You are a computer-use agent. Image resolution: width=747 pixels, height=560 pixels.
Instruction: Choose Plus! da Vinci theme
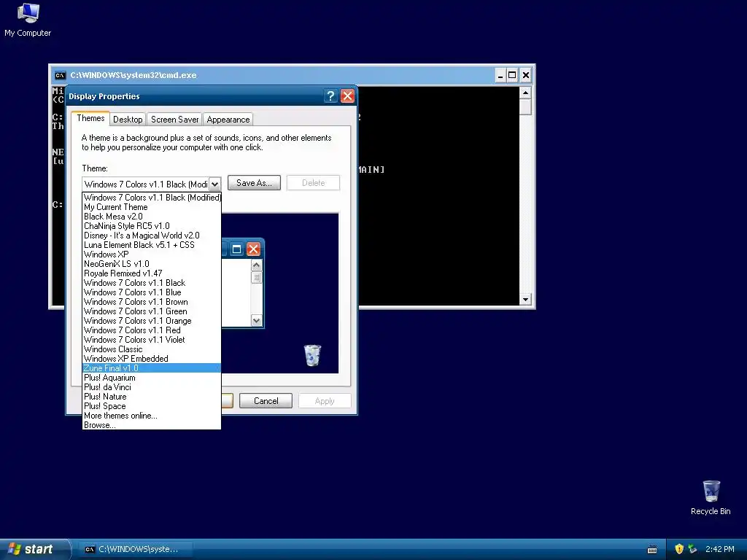point(152,387)
